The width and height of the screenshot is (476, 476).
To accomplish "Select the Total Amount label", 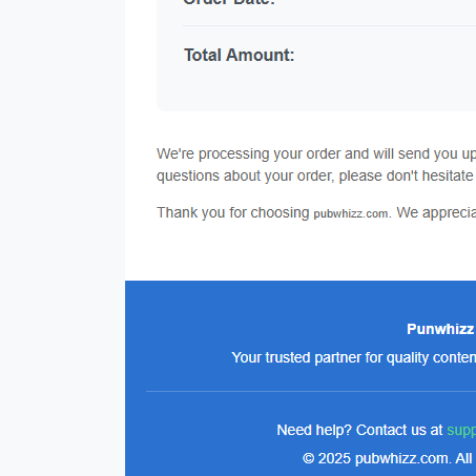I will coord(239,55).
